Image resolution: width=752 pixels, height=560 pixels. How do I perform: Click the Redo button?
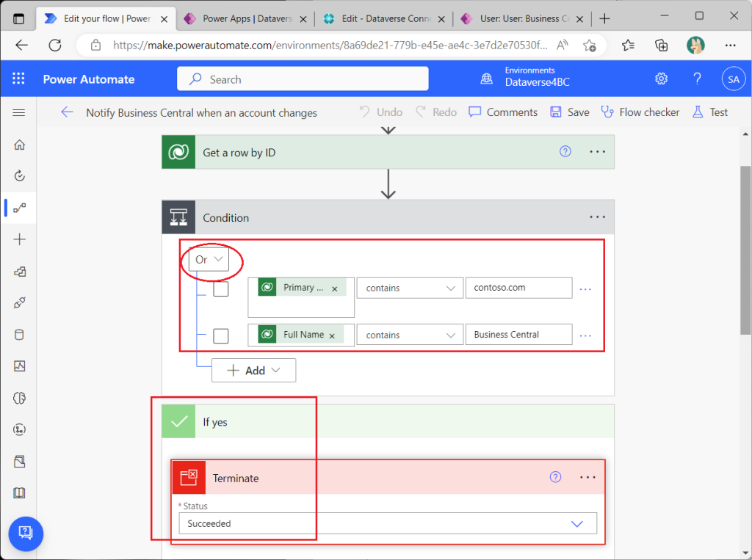(436, 112)
